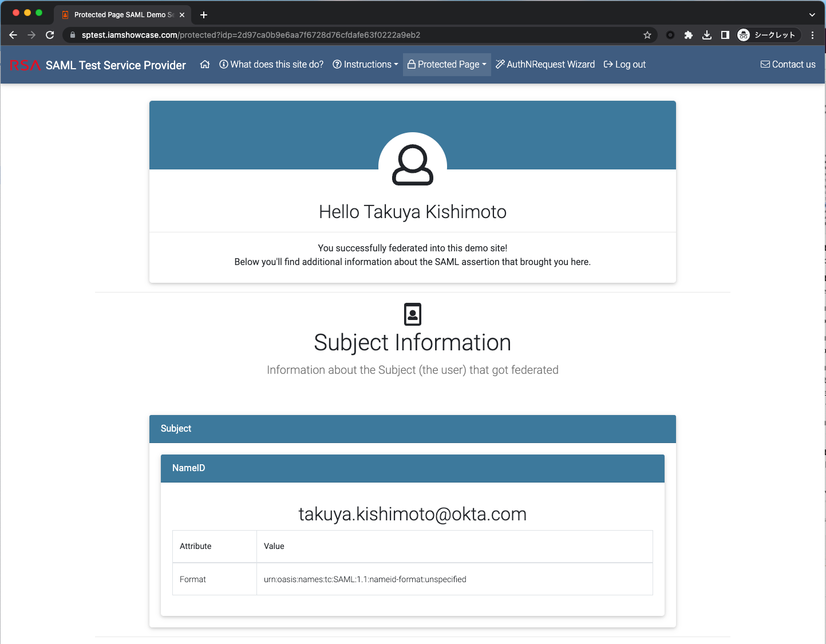Open What does this site do? page
This screenshot has height=644, width=826.
pos(271,65)
